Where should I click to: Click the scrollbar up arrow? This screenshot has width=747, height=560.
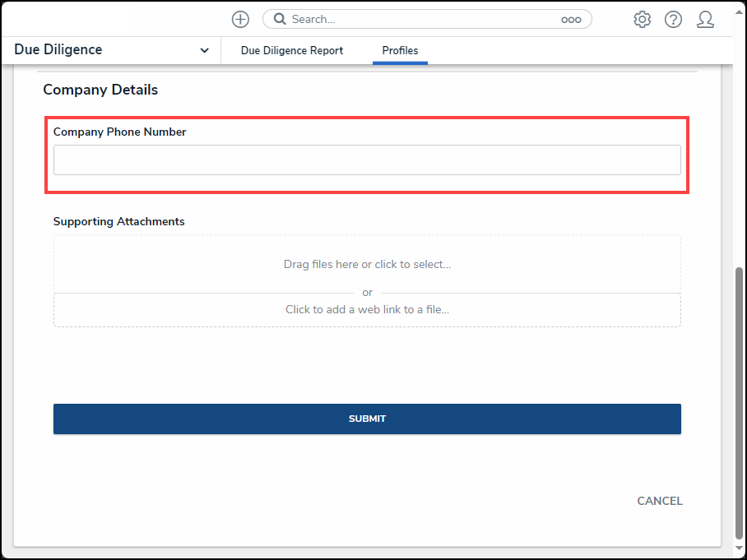coord(739,12)
